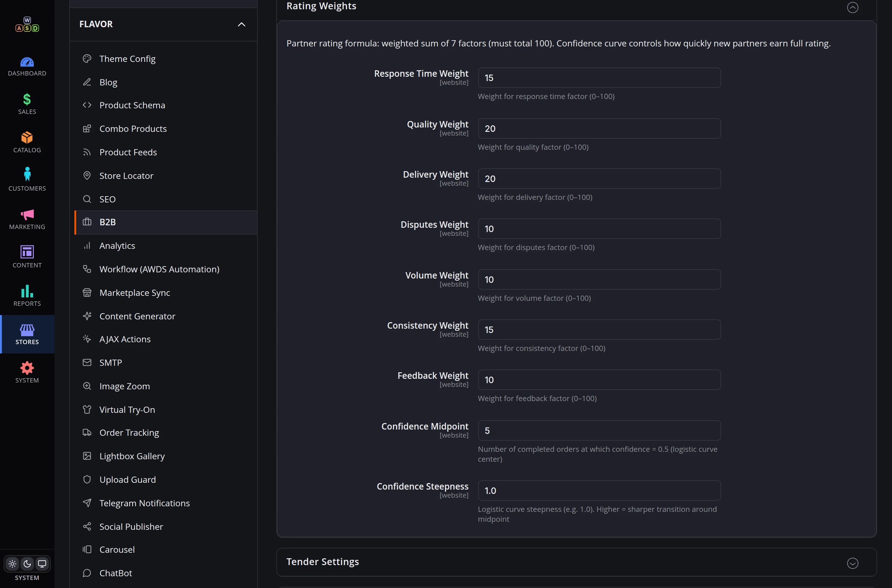Click the Quality Weight input field
Image resolution: width=892 pixels, height=588 pixels.
(x=599, y=129)
